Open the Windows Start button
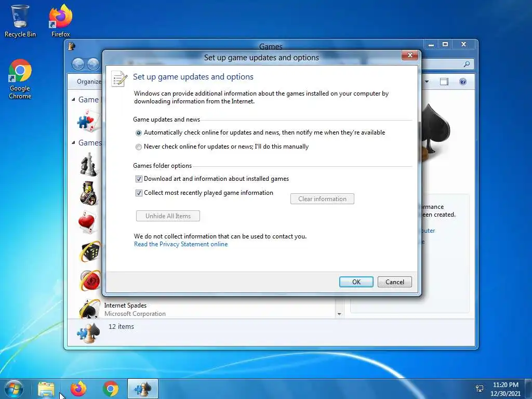The height and width of the screenshot is (399, 532). [14, 389]
